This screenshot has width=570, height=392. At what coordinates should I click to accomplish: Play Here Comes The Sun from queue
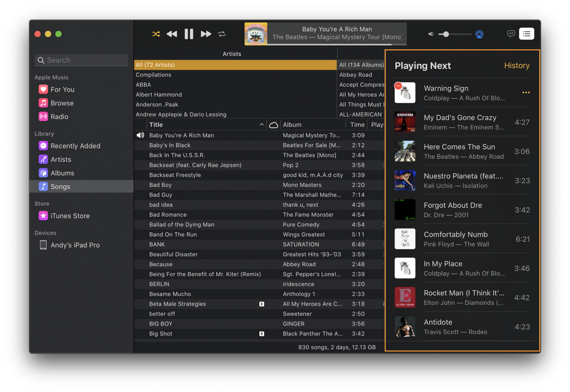click(x=462, y=151)
